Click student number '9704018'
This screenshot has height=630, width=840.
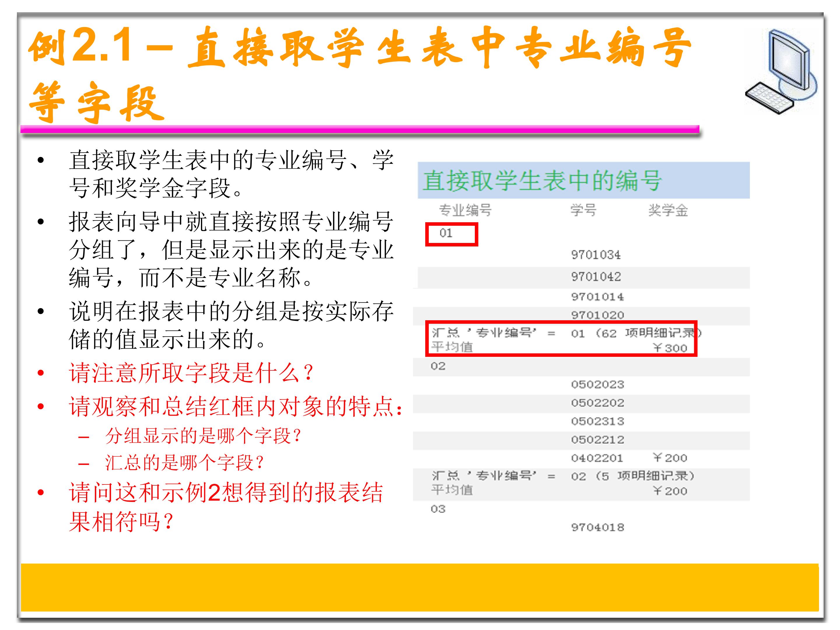click(597, 527)
